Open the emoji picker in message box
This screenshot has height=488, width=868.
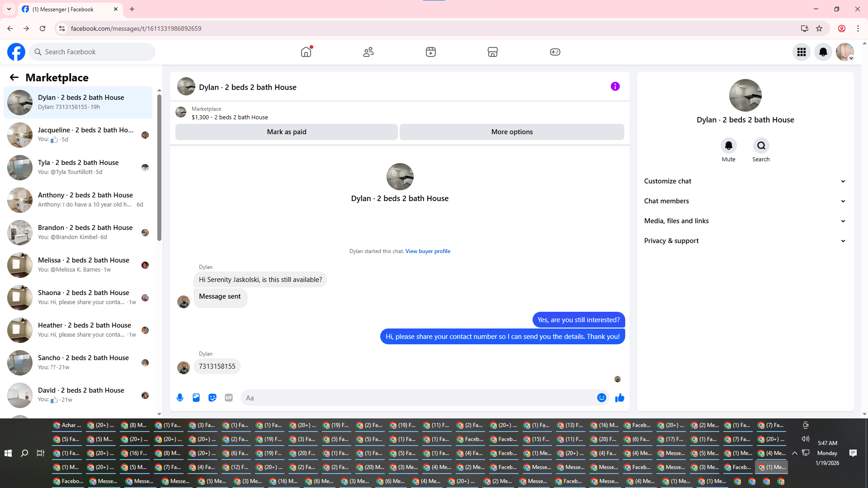[x=601, y=398]
